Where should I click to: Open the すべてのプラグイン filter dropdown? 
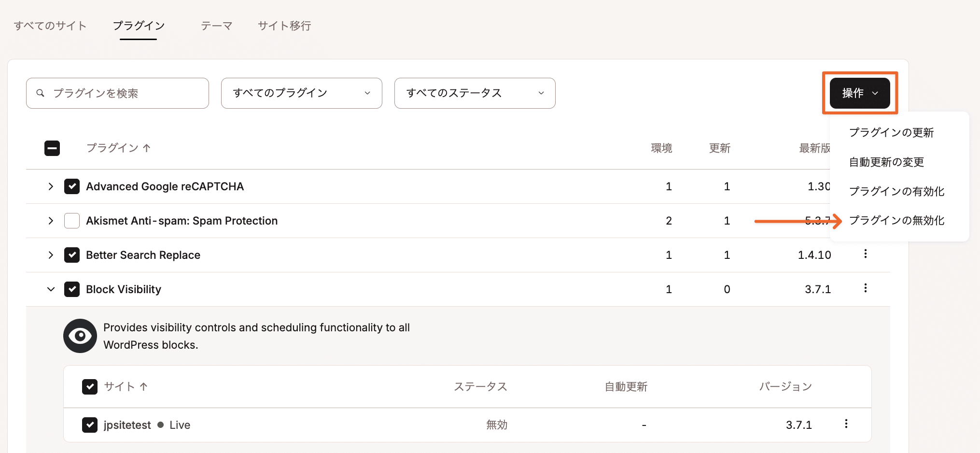pyautogui.click(x=301, y=93)
